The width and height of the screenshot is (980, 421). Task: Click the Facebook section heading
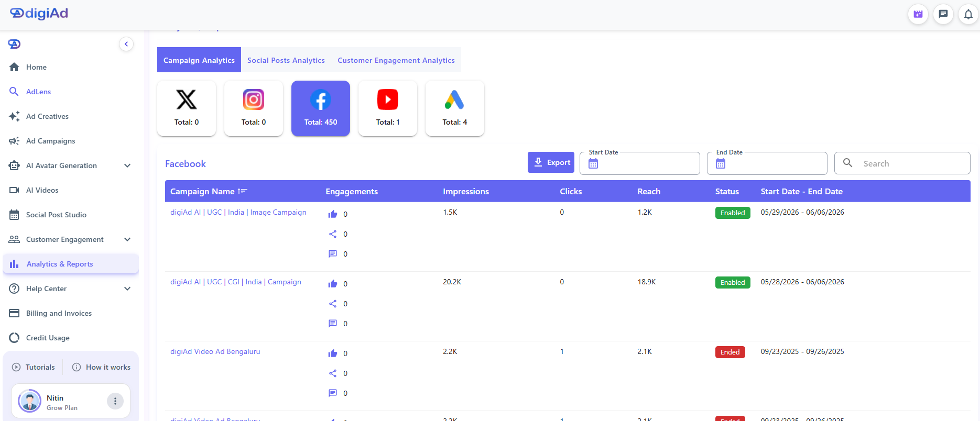[186, 164]
